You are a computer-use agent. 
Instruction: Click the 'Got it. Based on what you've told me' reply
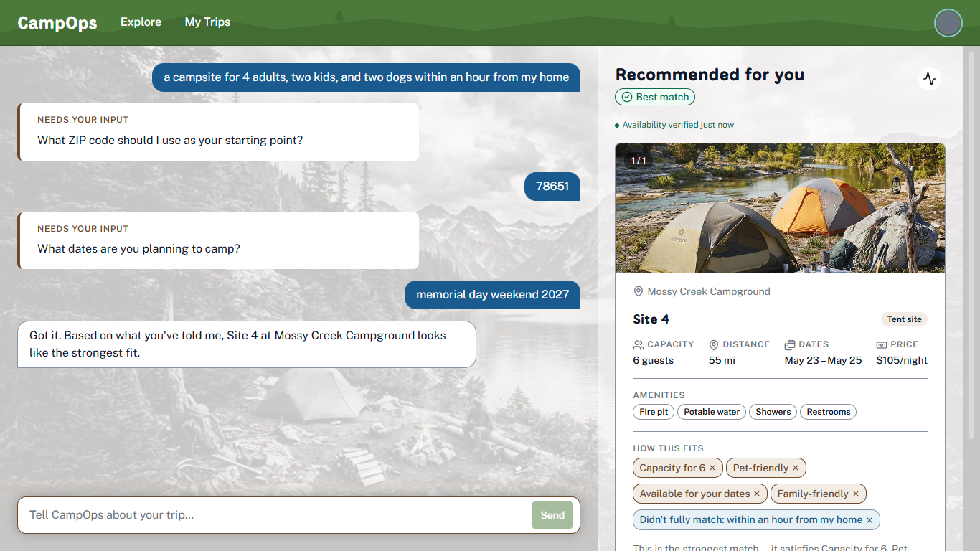click(246, 344)
